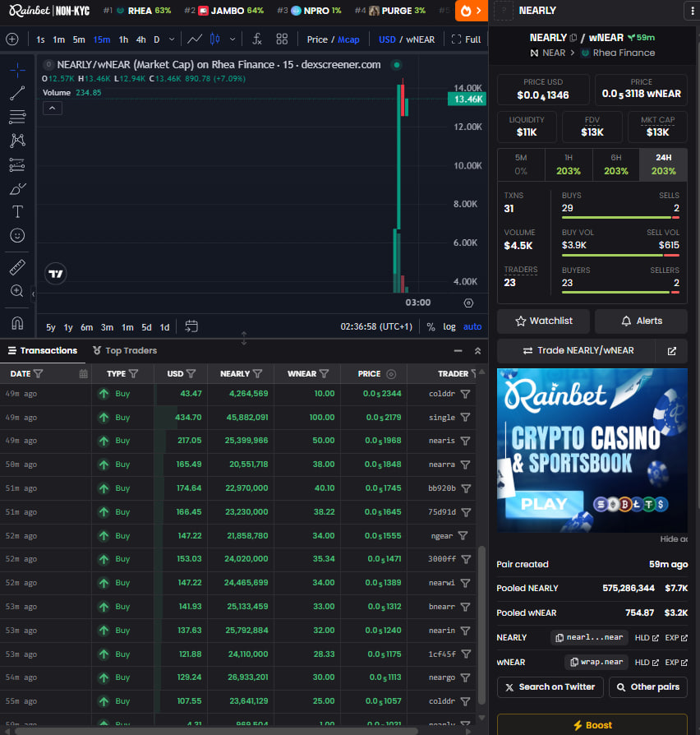Collapse the chart indicator legend
This screenshot has height=735, width=700.
tap(53, 109)
